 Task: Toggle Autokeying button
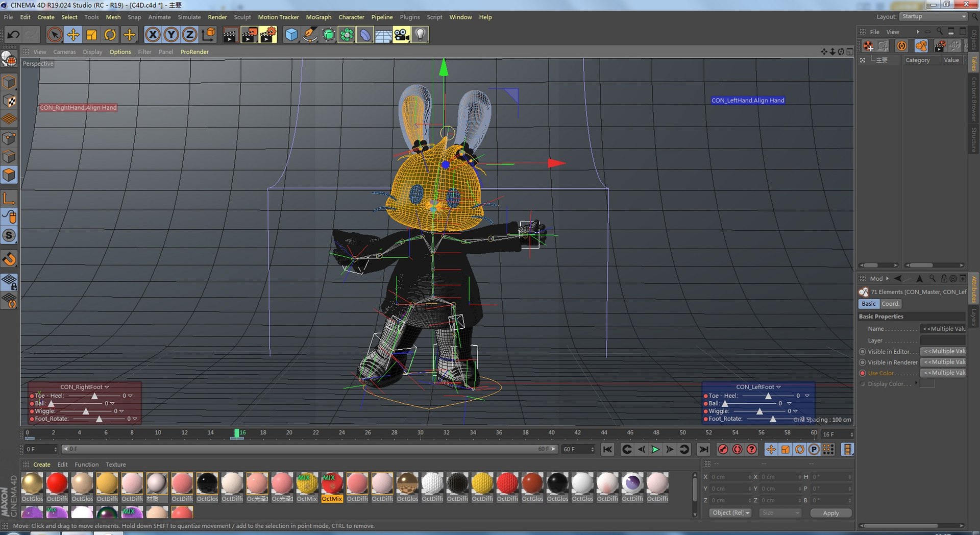737,449
